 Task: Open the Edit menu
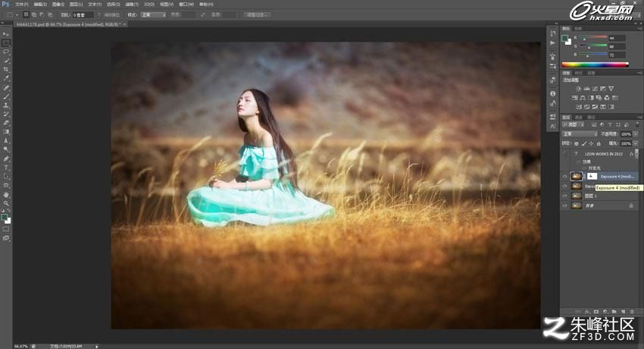pos(40,4)
